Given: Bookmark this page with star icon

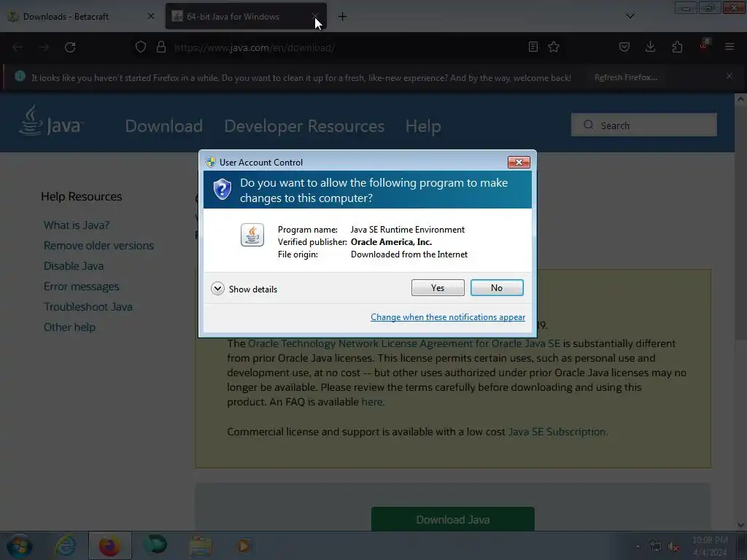Looking at the screenshot, I should [x=554, y=47].
